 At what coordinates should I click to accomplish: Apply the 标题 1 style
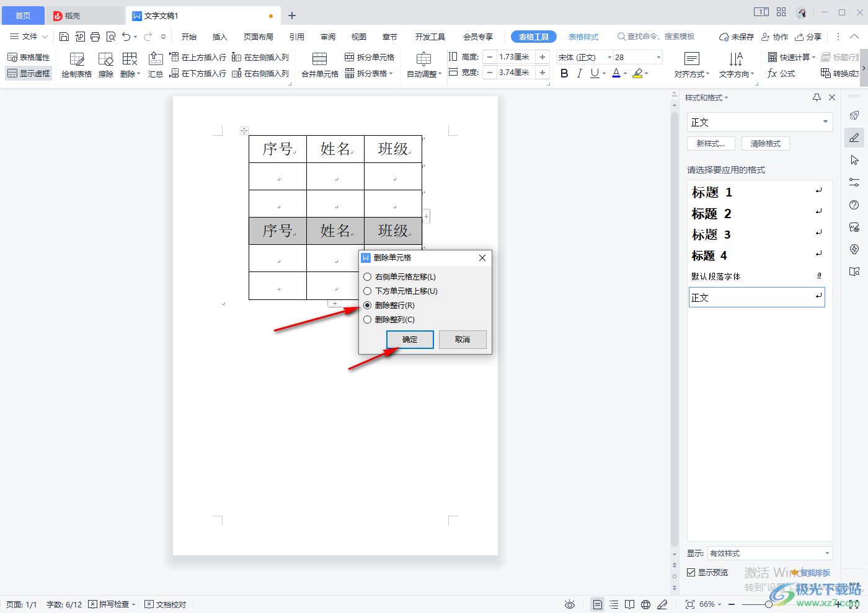tap(757, 193)
